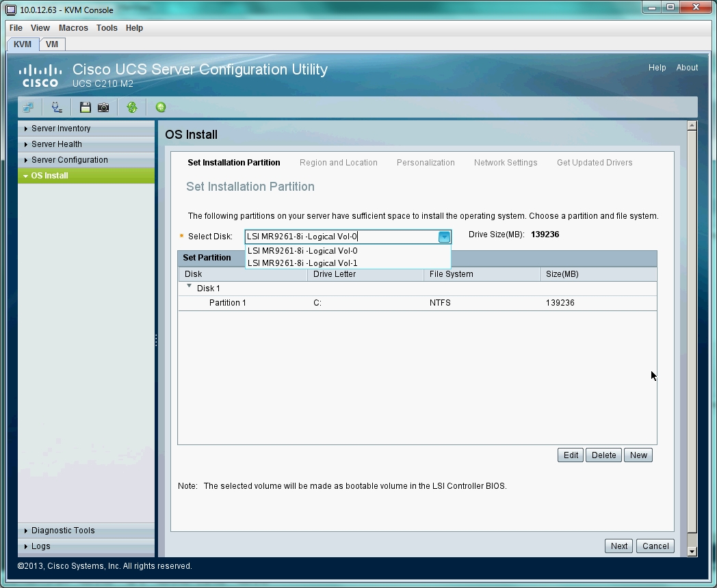Expand Server Configuration section
The image size is (717, 588).
click(x=86, y=160)
